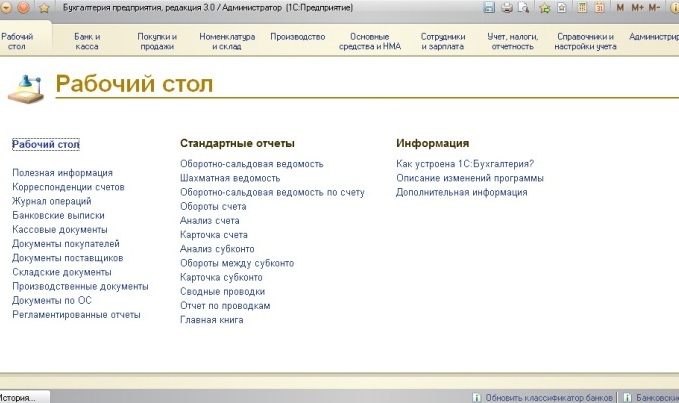Open Корреспонденции счетов link
Viewport: 679px width, 403px height.
click(x=68, y=187)
